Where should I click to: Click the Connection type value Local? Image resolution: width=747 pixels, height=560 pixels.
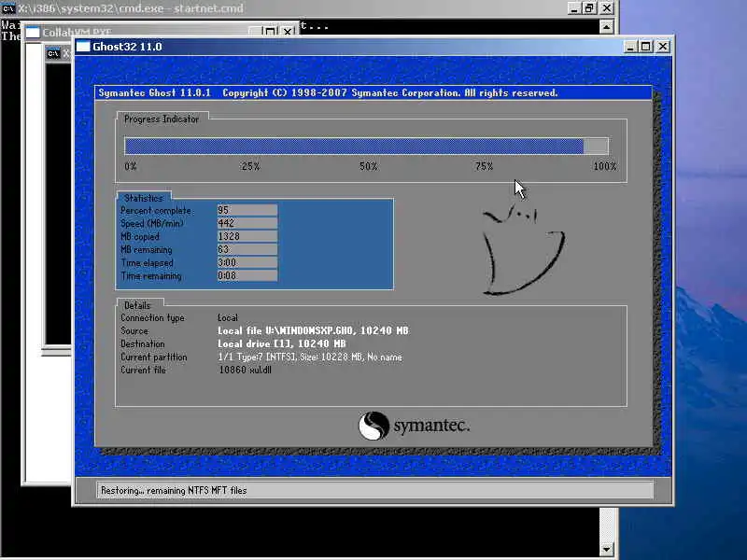point(228,317)
